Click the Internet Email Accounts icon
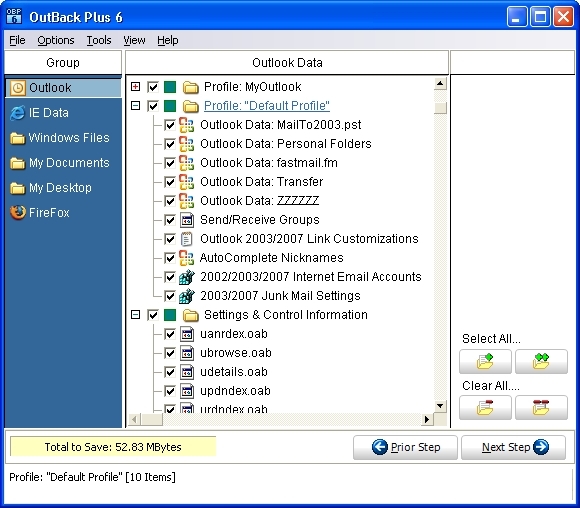Screen dimensions: 580x508 point(187,277)
